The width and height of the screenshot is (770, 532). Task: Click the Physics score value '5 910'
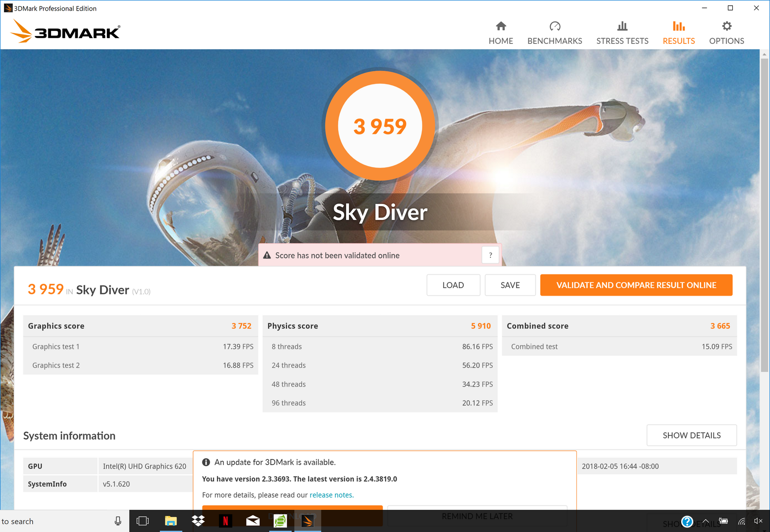(x=481, y=326)
